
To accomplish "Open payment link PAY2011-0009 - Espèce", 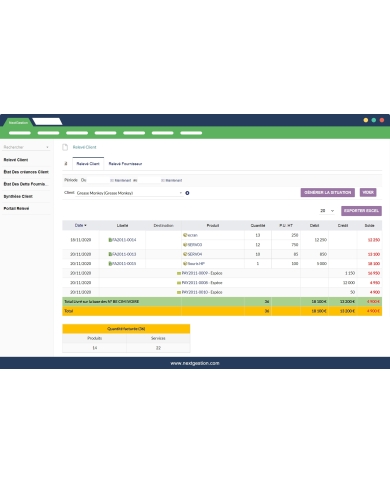I will pos(202,273).
